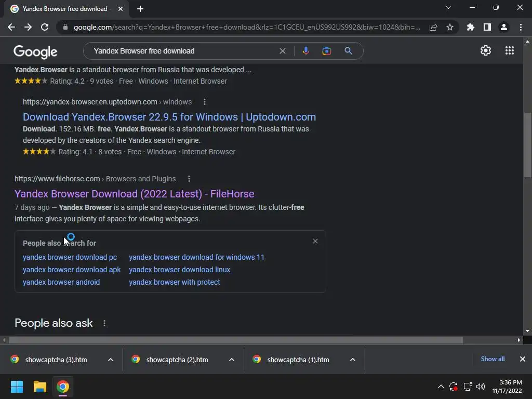Search yandex browser download for windows 11

pyautogui.click(x=196, y=257)
